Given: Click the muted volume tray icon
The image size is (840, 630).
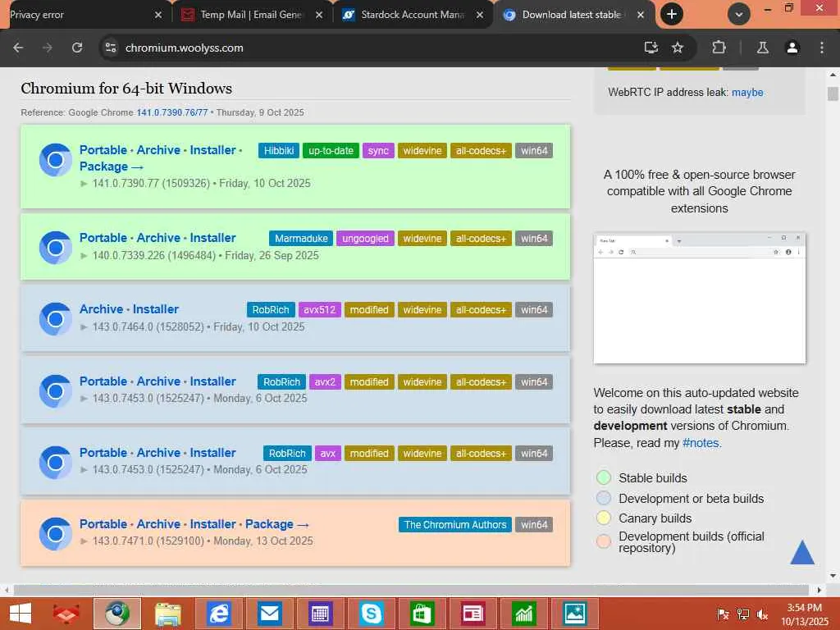Looking at the screenshot, I should 762,614.
